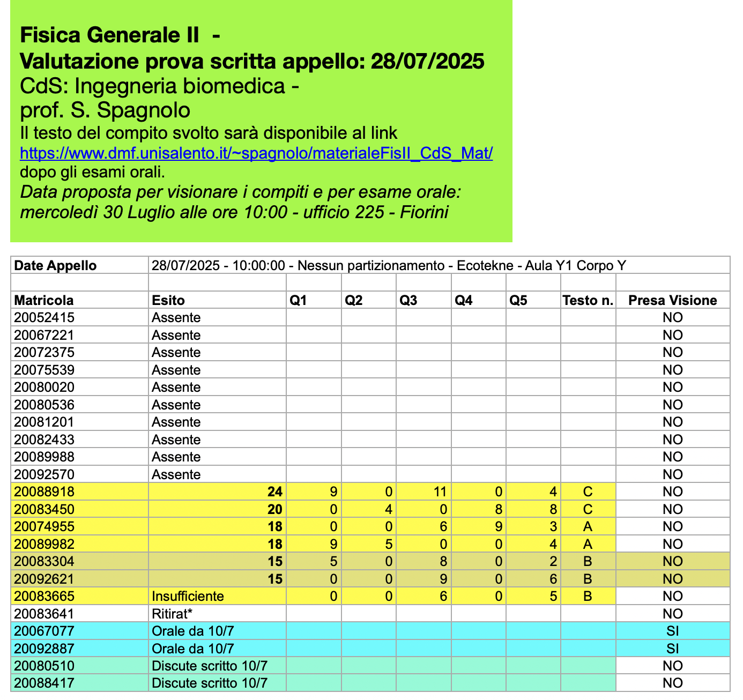Click the score 24 in Esito column
This screenshot has height=700, width=743.
[275, 492]
